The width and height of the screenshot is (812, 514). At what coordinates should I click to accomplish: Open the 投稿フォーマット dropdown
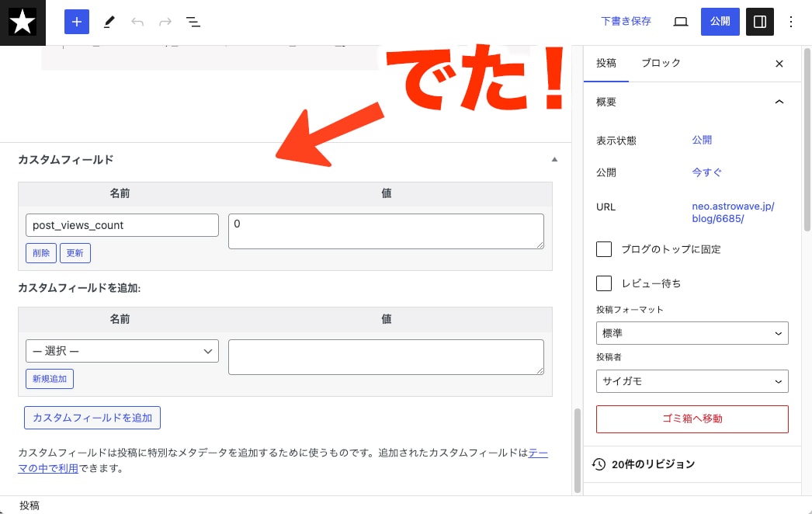[692, 333]
